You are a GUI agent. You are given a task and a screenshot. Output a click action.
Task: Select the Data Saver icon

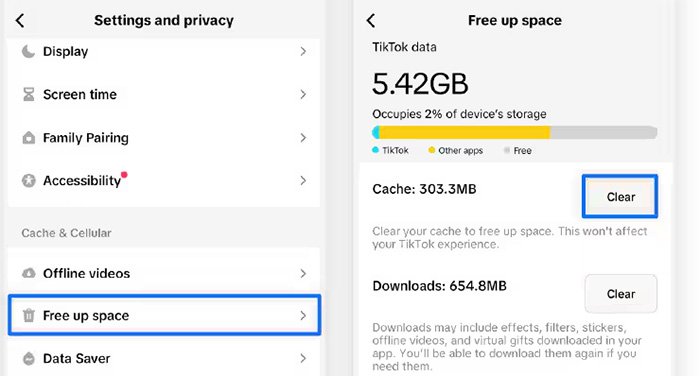(29, 358)
